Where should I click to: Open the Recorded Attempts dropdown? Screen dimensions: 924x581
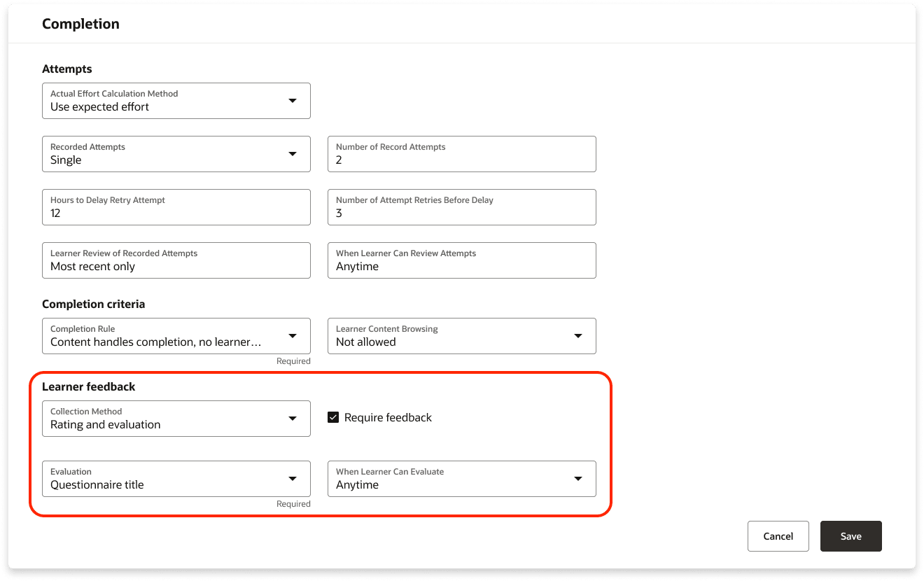pyautogui.click(x=175, y=154)
